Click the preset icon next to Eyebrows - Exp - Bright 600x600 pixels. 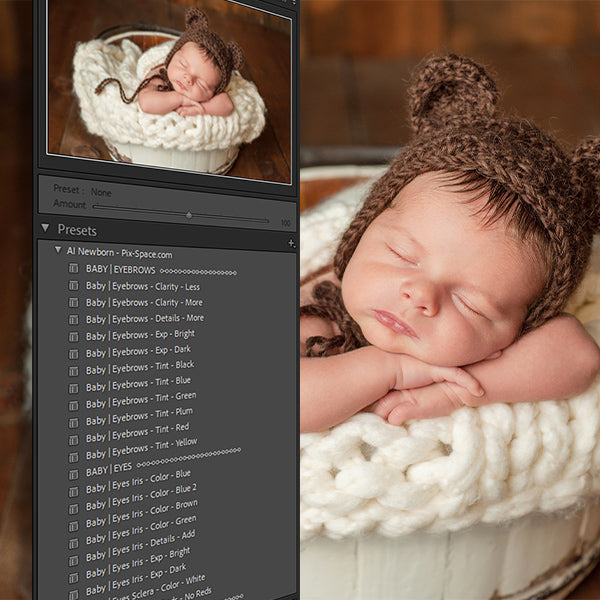coord(73,336)
